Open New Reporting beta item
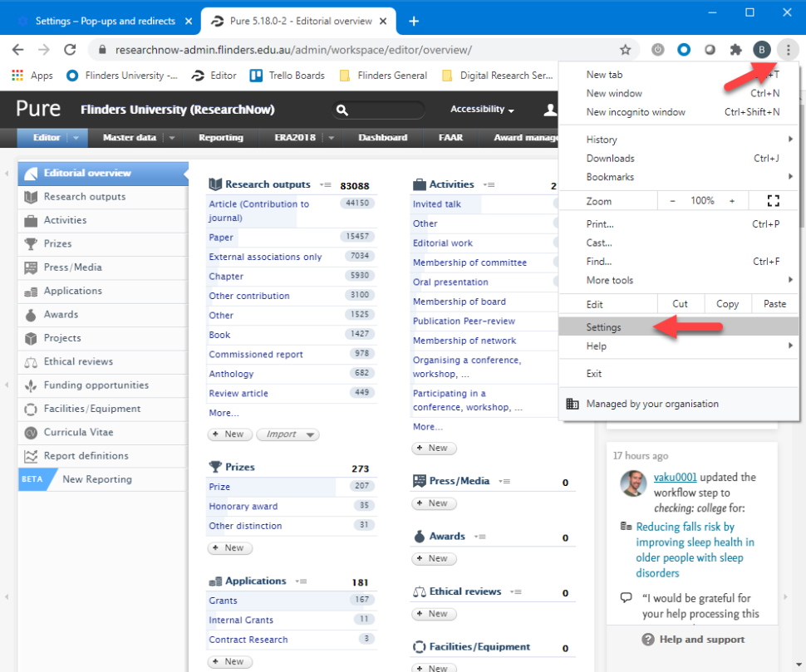The image size is (806, 672). (103, 479)
